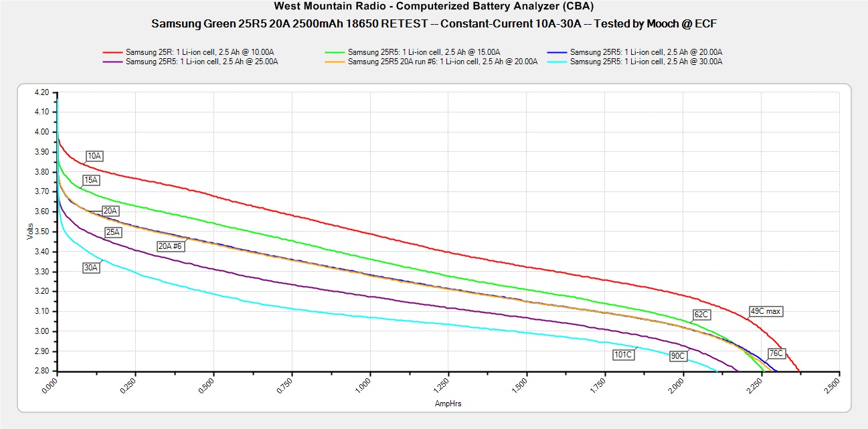Select legend text "Samsung 25R: 1 Li-ion cell, 2.5 Ah @ 10.00A"
This screenshot has height=429, width=868.
click(200, 52)
